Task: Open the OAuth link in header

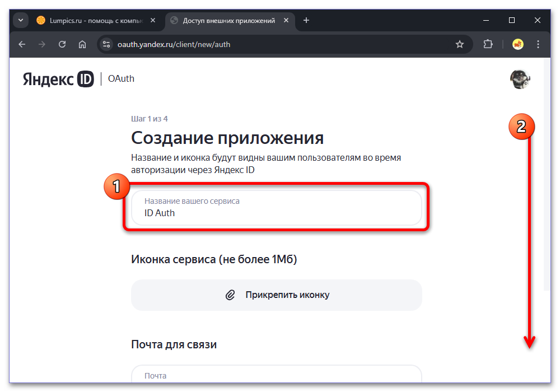Action: tap(121, 78)
